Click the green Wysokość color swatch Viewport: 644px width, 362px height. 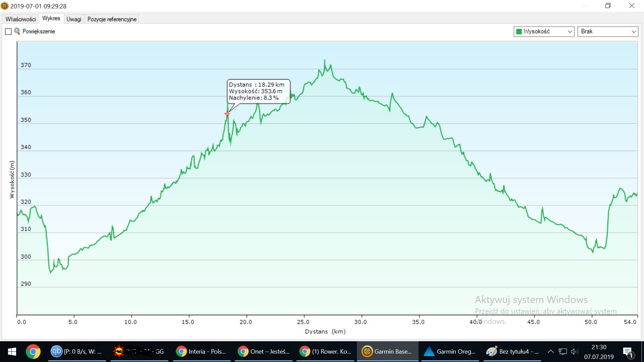tap(519, 32)
